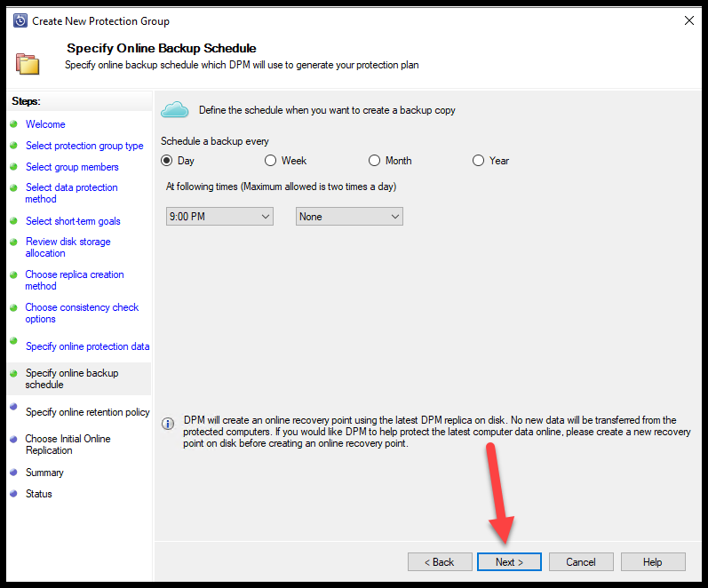
Task: Click the folder icon in header
Action: tap(28, 63)
